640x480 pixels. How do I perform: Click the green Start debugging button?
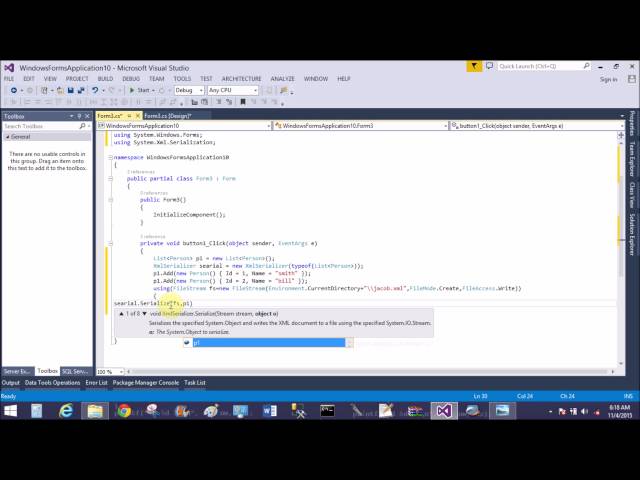pos(140,90)
